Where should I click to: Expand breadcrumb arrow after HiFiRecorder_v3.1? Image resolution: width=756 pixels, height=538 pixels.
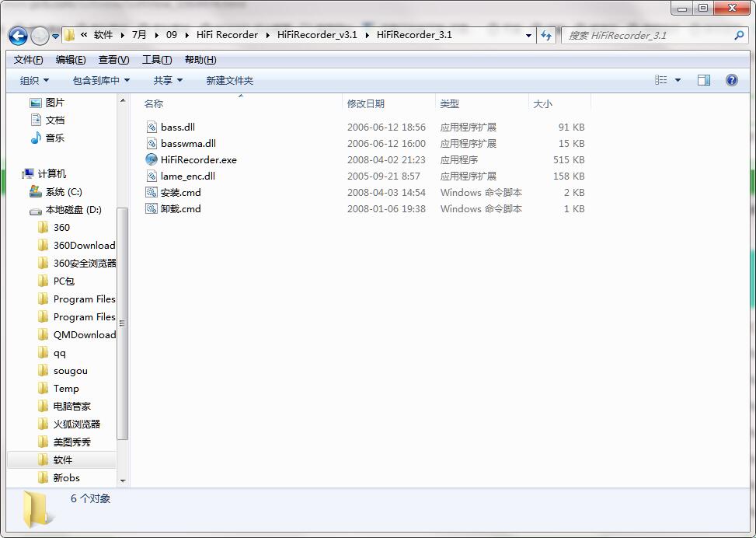coord(368,35)
